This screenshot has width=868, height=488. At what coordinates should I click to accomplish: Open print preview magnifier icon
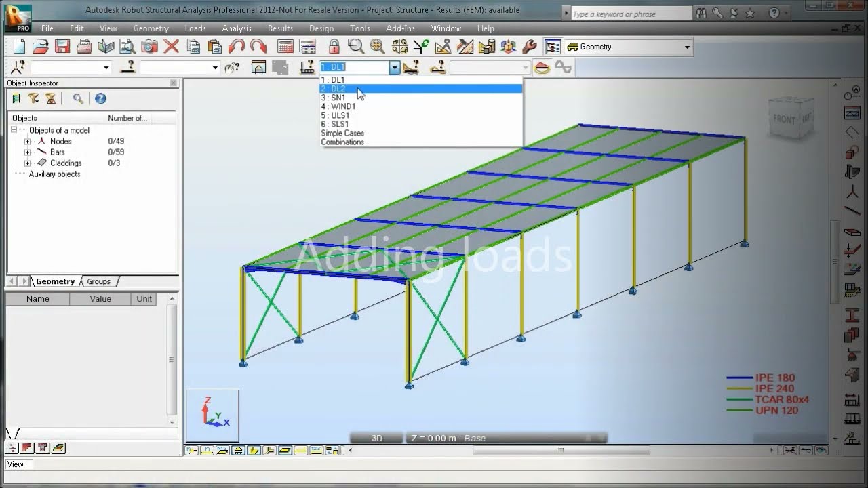(x=127, y=47)
